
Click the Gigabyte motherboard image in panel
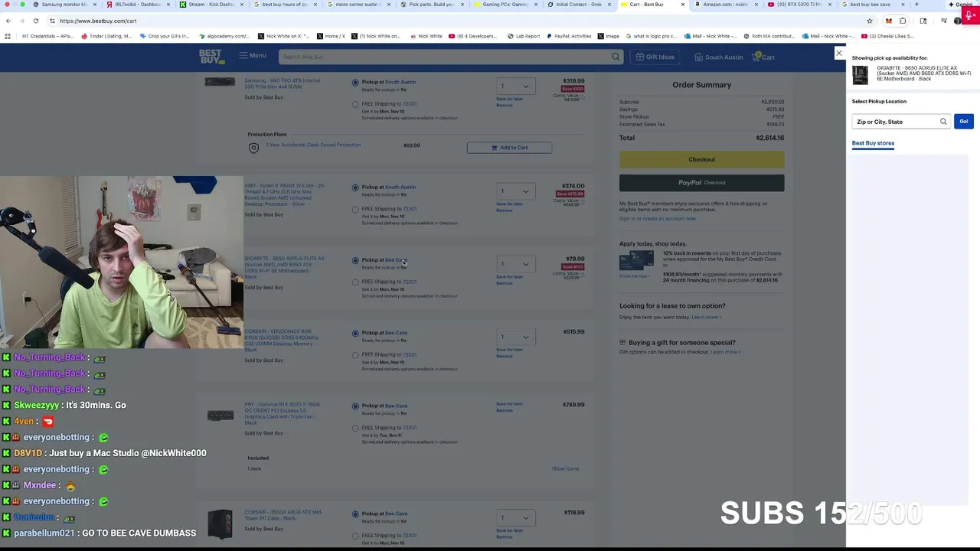point(861,74)
